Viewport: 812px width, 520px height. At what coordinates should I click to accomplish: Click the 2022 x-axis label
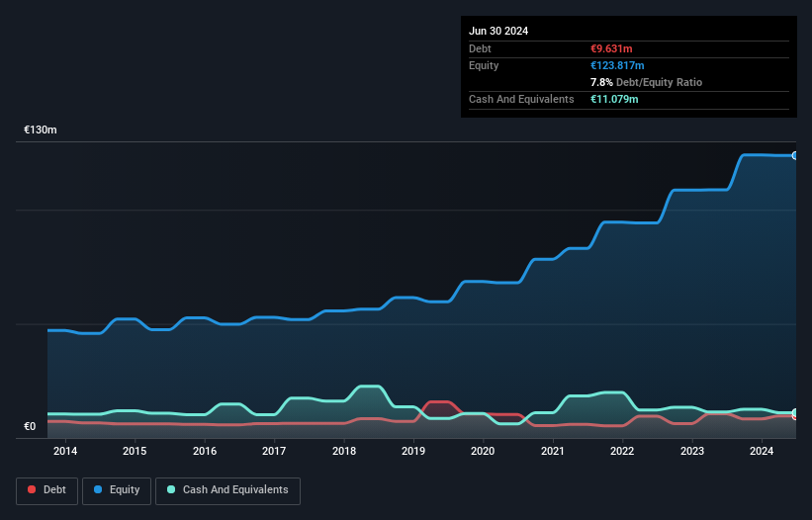tap(622, 451)
